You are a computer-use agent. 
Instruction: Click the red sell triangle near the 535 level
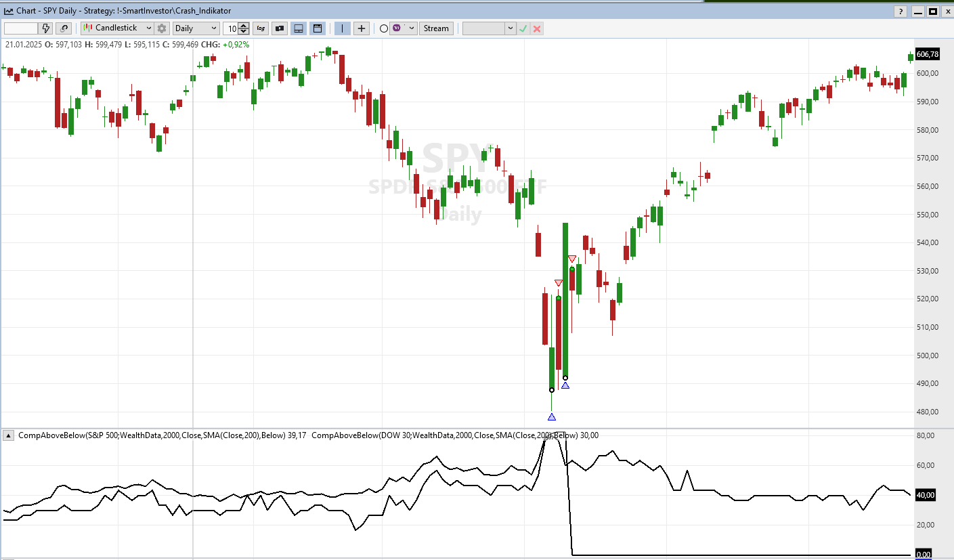click(572, 259)
